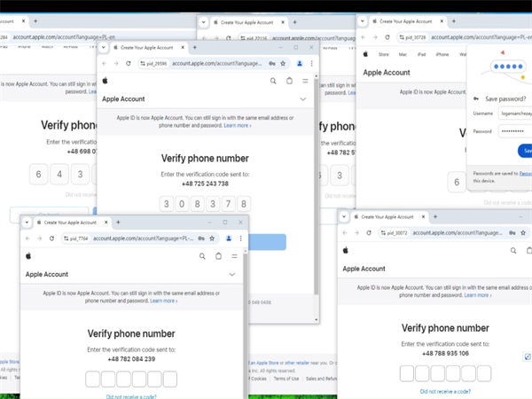This screenshot has width=532, height=399.
Task: Open hamburger menu in pid_7764 window
Action: [x=235, y=256]
